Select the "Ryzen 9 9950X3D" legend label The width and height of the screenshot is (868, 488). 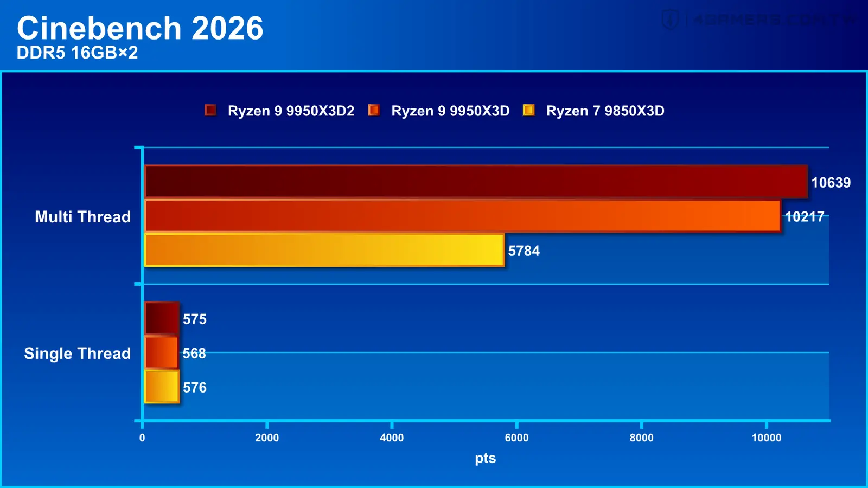(450, 111)
